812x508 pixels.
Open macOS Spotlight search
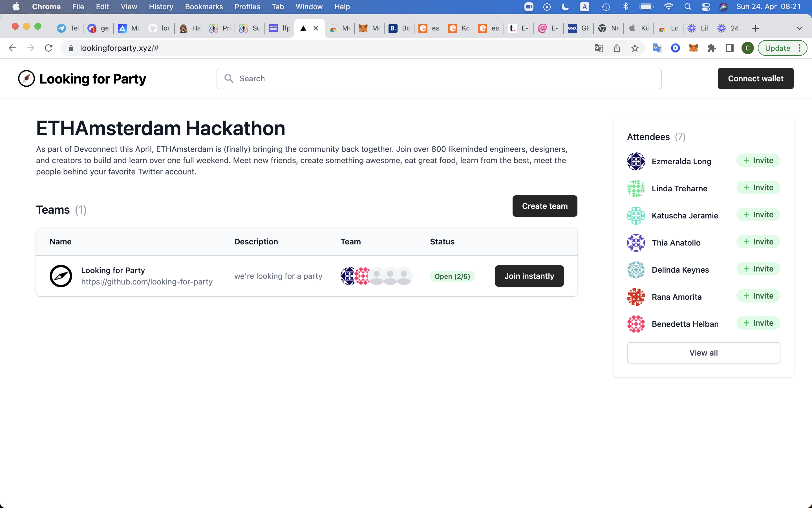point(687,7)
